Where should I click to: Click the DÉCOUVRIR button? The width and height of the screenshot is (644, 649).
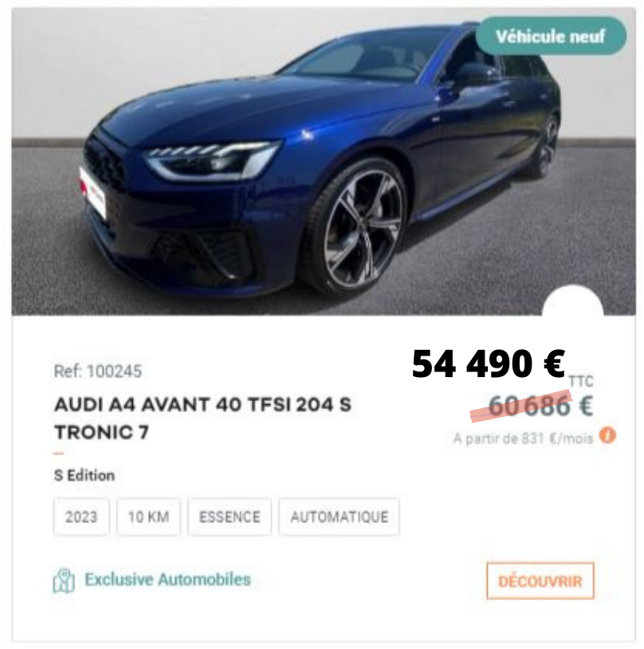click(540, 580)
